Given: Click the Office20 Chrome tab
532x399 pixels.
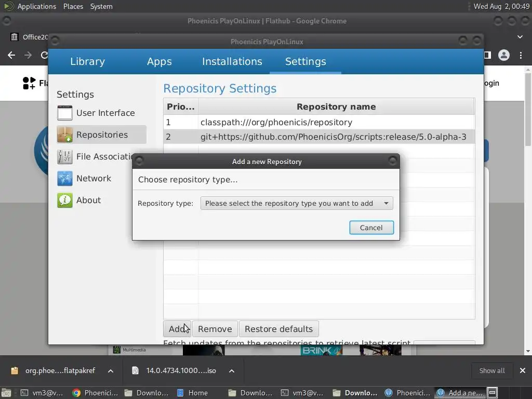Looking at the screenshot, I should [x=29, y=37].
